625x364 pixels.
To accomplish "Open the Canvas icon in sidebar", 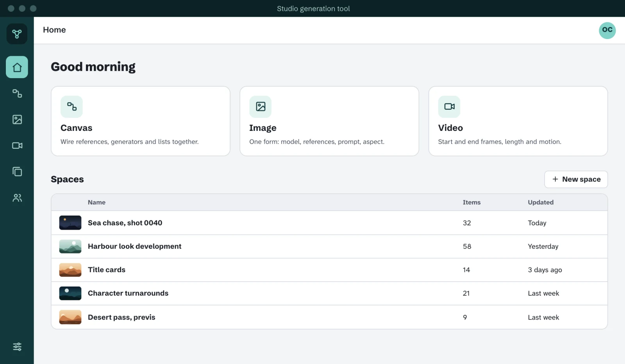I will click(17, 93).
